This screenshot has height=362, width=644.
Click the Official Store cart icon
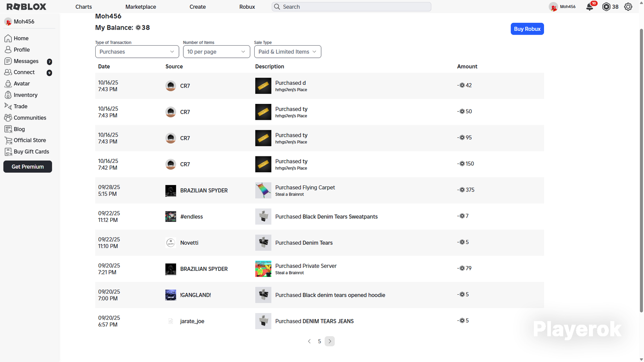pos(8,140)
